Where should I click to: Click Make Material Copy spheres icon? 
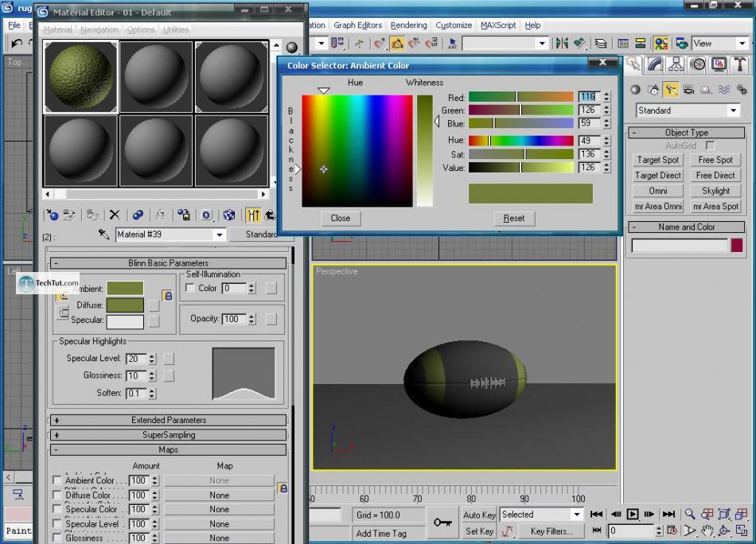point(138,215)
